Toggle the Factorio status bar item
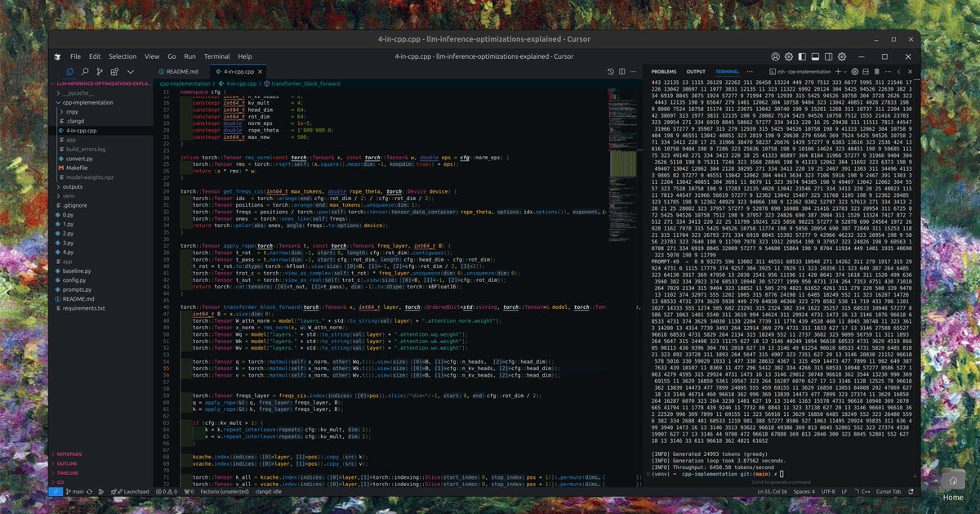Image resolution: width=980 pixels, height=514 pixels. 225,491
